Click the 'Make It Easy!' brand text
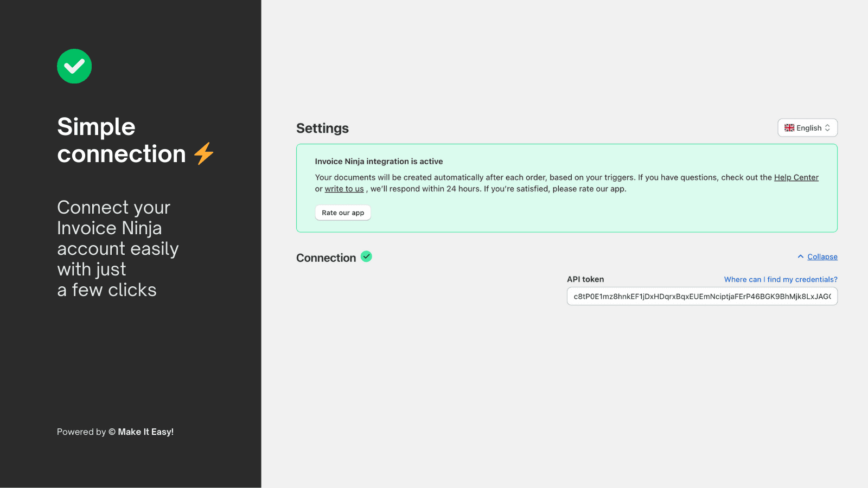 point(145,432)
